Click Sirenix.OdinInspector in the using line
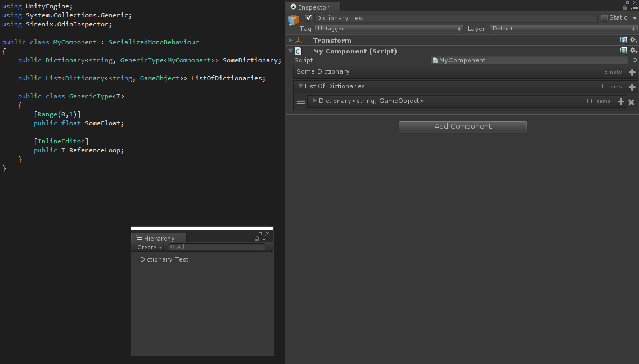 [x=69, y=24]
